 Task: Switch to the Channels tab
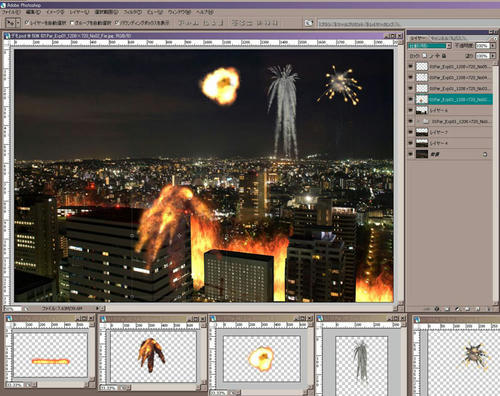tap(441, 38)
